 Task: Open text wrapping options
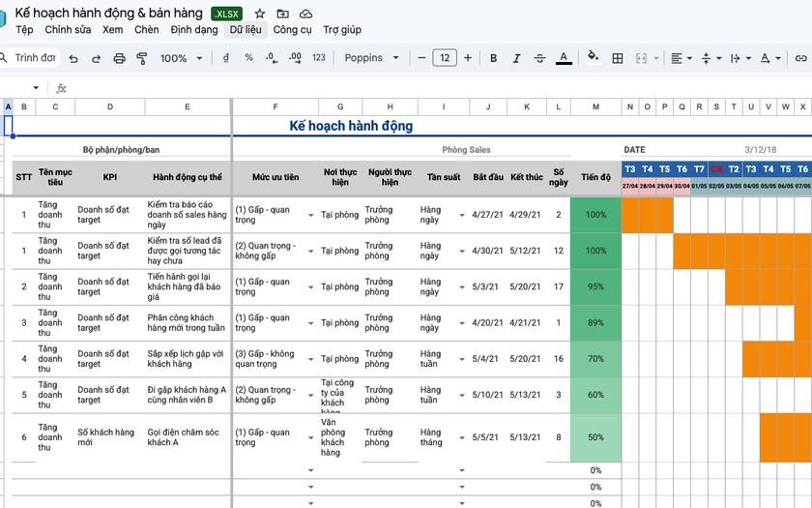point(740,58)
